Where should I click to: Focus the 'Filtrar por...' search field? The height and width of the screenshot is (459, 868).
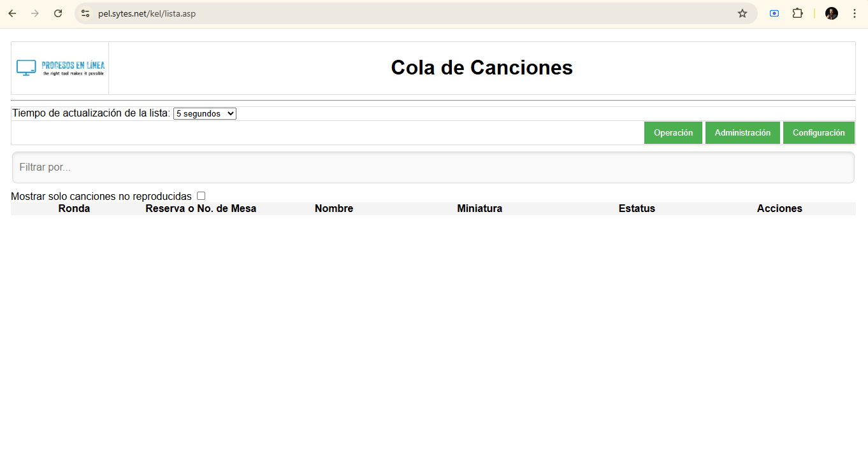click(x=433, y=167)
